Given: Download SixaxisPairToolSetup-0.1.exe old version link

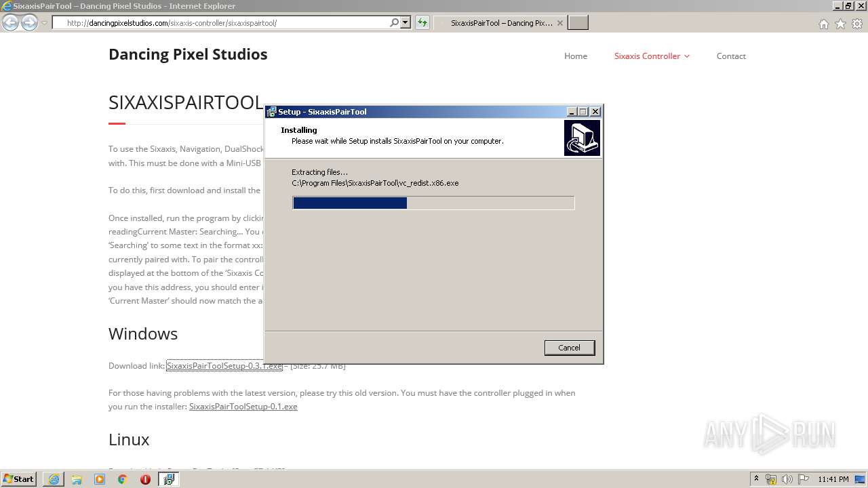Looking at the screenshot, I should 243,407.
